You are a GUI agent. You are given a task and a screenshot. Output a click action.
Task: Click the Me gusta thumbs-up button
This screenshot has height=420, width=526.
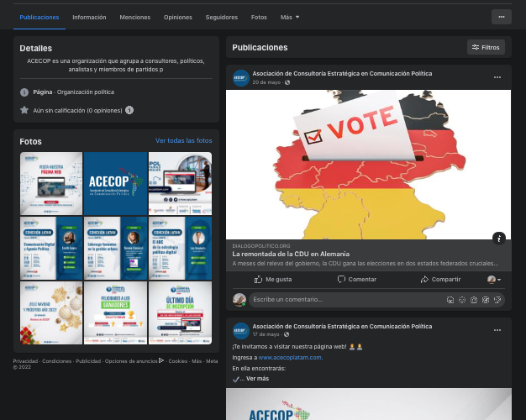[273, 279]
